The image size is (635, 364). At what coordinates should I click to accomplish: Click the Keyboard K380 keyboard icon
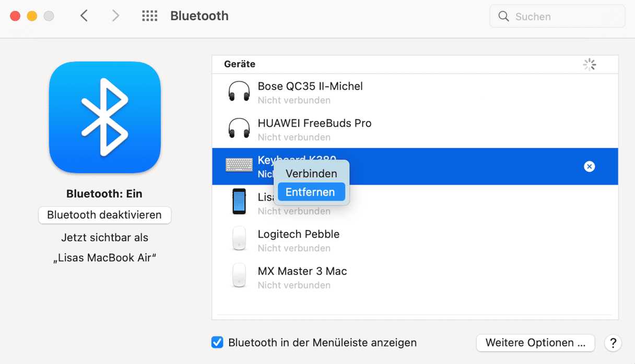239,165
